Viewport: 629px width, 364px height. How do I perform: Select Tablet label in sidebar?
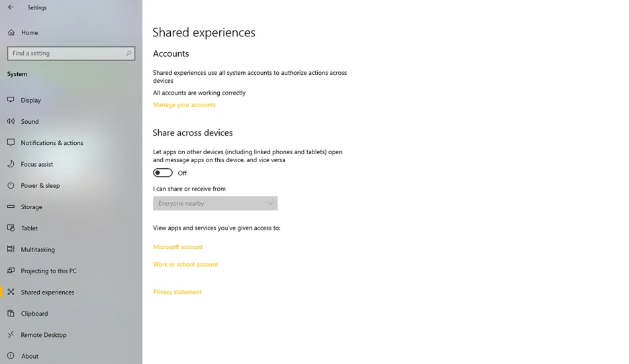coord(29,228)
